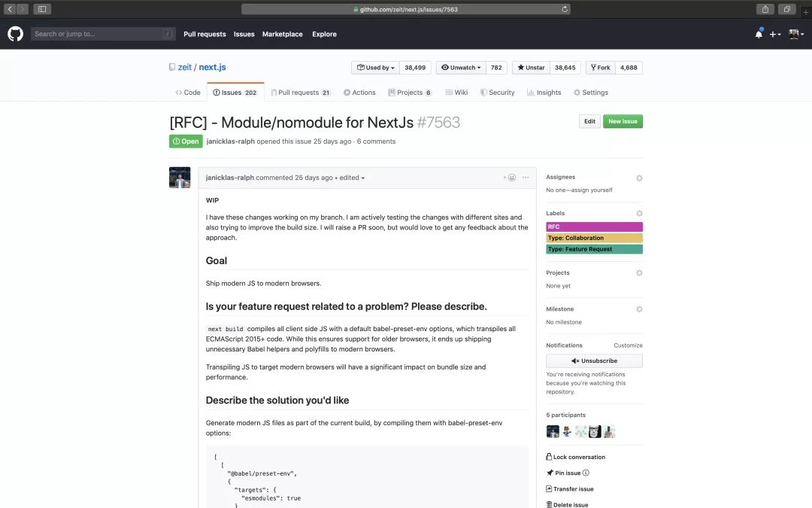Click the Milestone gear icon
Screen dimensions: 812x508
639,309
